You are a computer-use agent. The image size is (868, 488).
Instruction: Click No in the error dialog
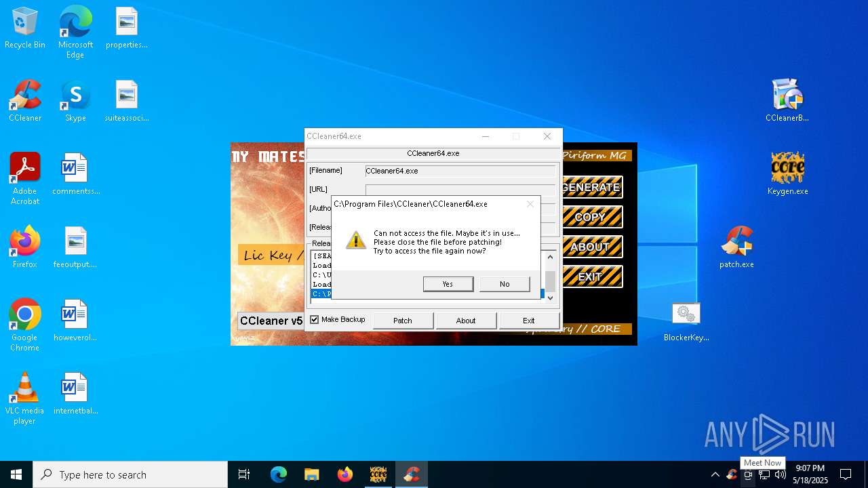click(x=505, y=284)
